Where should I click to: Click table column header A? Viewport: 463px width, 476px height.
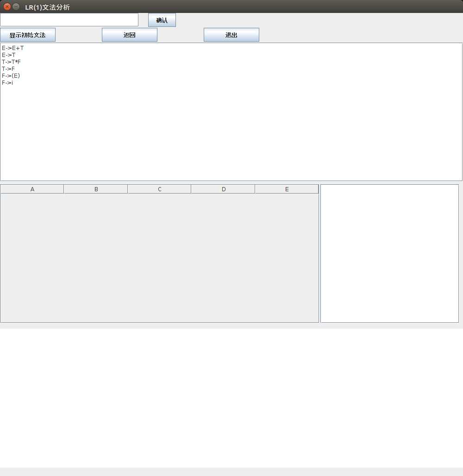point(32,189)
